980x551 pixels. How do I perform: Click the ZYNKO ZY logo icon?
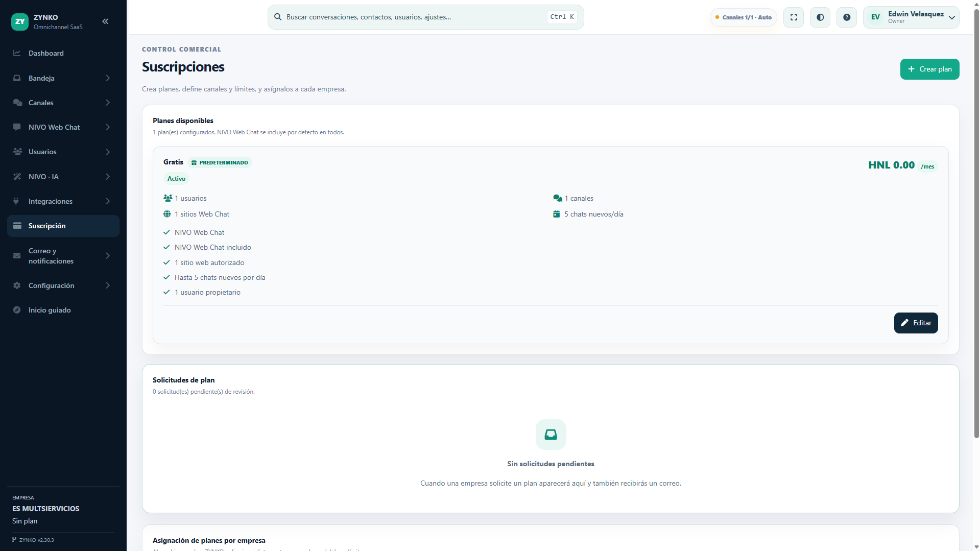click(20, 21)
